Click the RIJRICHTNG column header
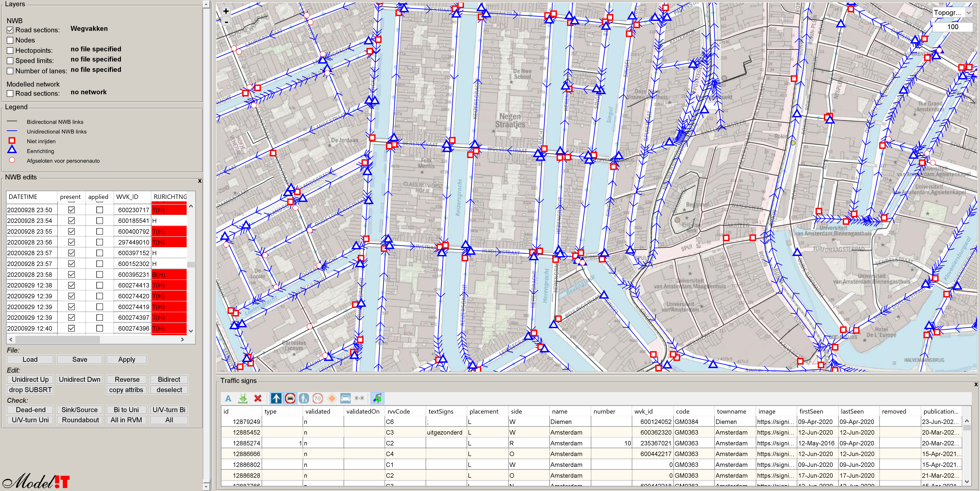980x491 pixels. [170, 197]
